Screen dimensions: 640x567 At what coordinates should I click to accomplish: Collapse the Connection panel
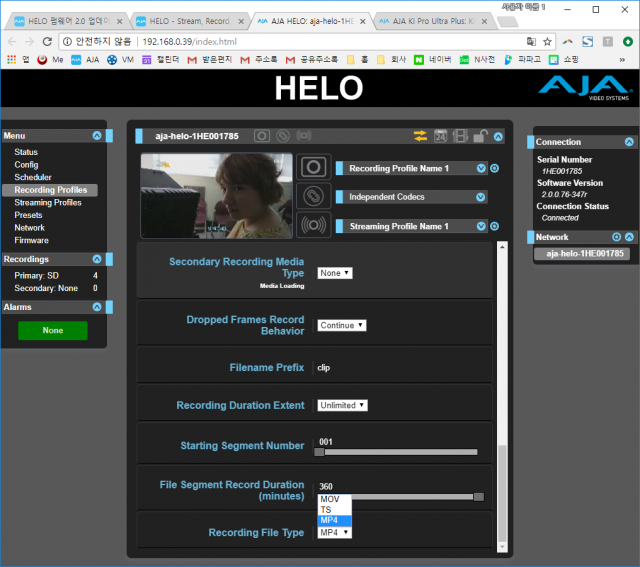tap(629, 142)
